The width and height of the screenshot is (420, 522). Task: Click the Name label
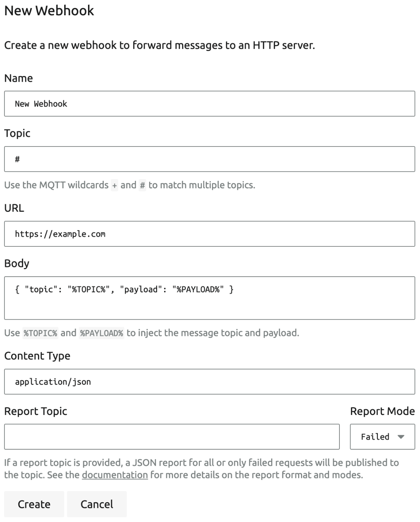coord(19,78)
